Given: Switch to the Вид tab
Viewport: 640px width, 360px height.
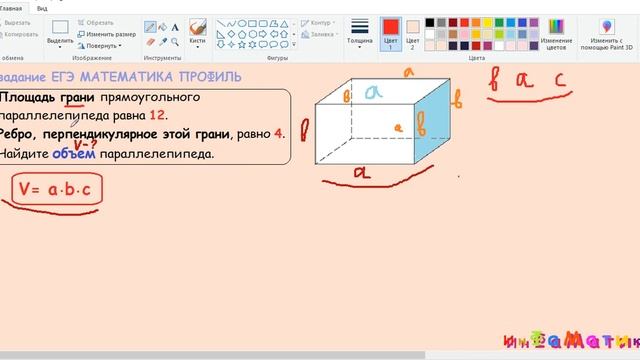Looking at the screenshot, I should click(x=42, y=8).
